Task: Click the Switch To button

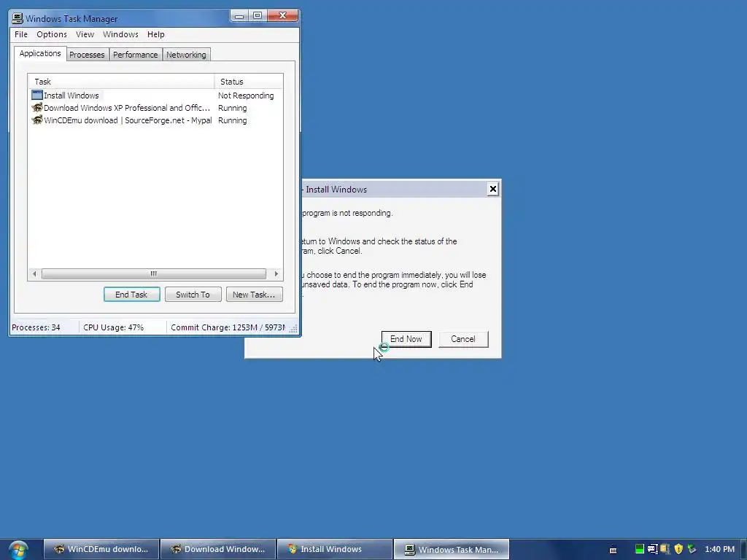Action: 193,295
